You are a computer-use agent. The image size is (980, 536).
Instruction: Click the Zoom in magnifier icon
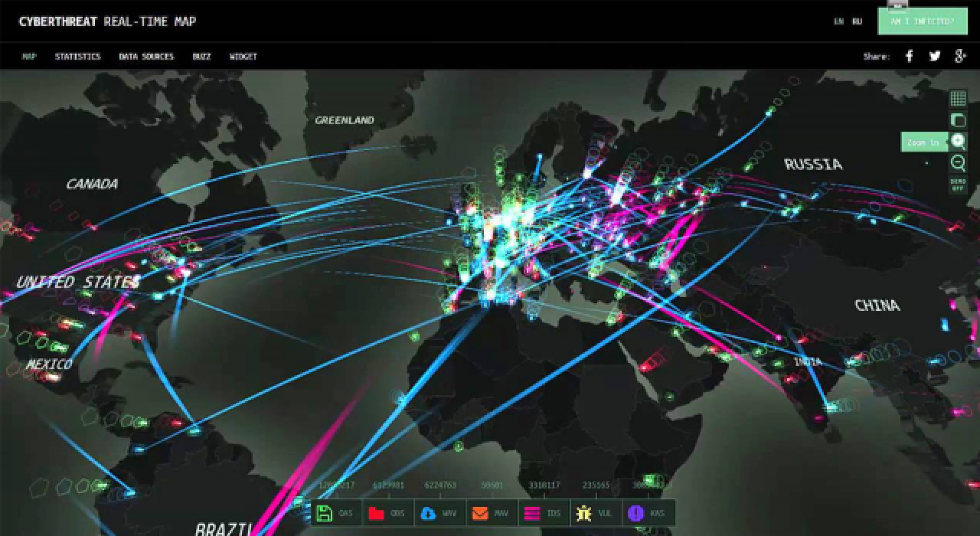coord(958,142)
